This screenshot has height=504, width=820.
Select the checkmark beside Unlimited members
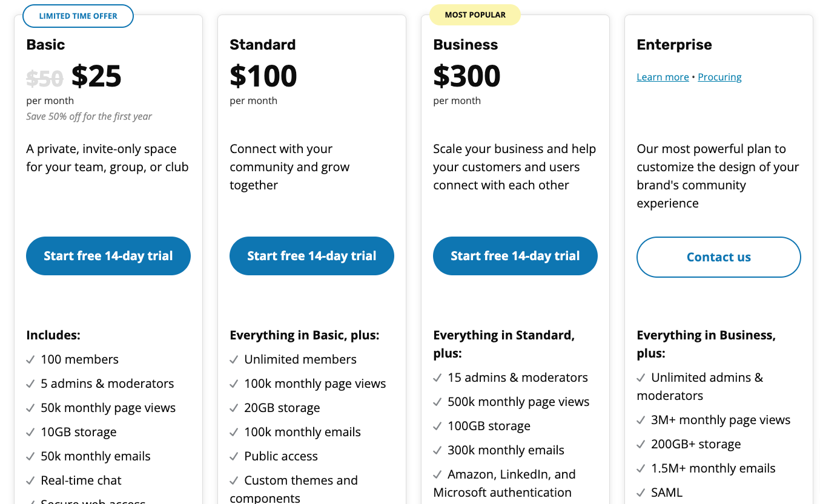(x=233, y=359)
